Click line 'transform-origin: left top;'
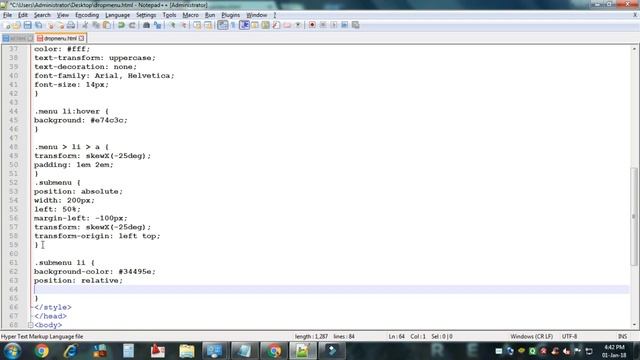The image size is (640, 360). pos(97,236)
